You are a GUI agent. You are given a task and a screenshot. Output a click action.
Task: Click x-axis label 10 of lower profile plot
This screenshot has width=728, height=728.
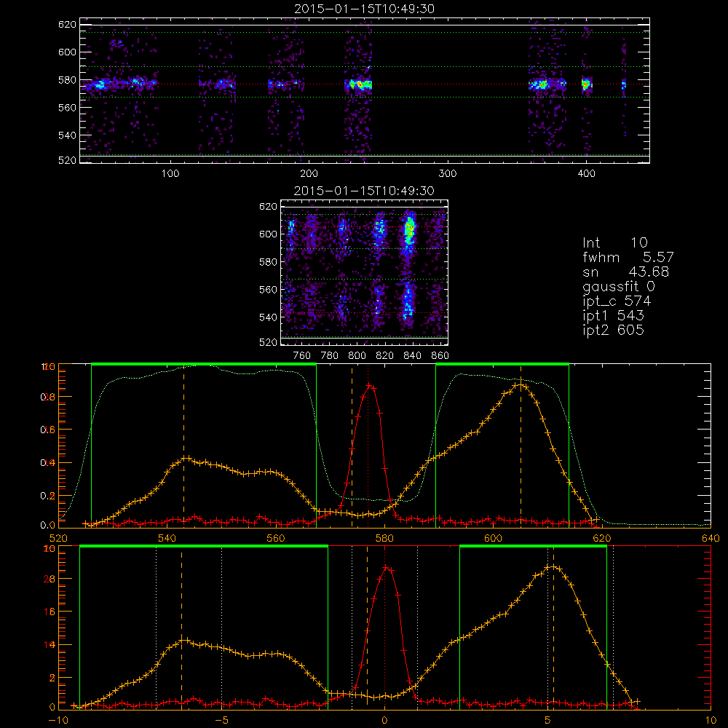click(x=711, y=721)
